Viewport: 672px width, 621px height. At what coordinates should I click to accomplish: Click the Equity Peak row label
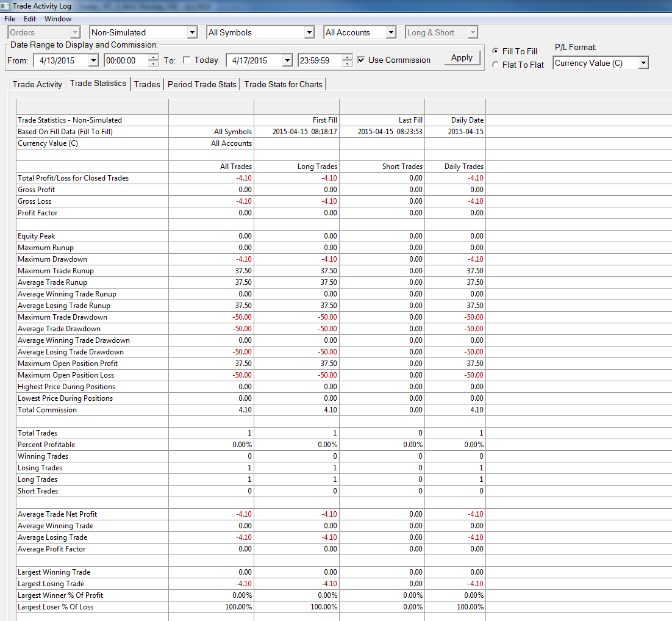click(37, 236)
